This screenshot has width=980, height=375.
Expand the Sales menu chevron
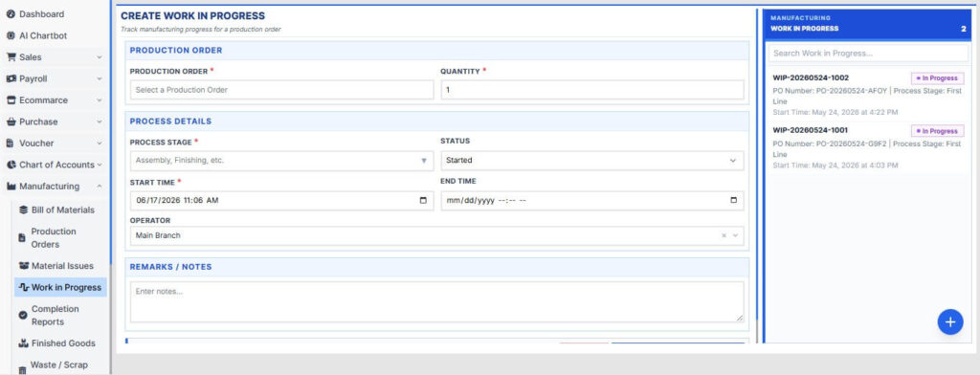(100, 57)
